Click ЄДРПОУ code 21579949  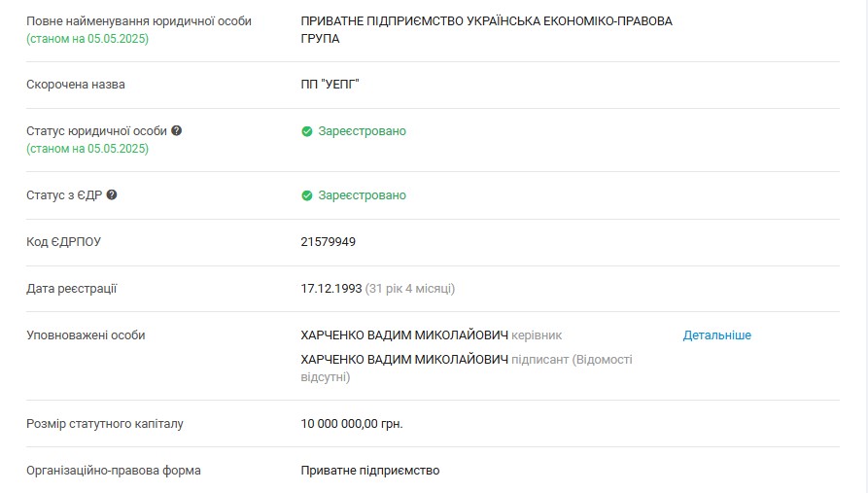click(329, 241)
